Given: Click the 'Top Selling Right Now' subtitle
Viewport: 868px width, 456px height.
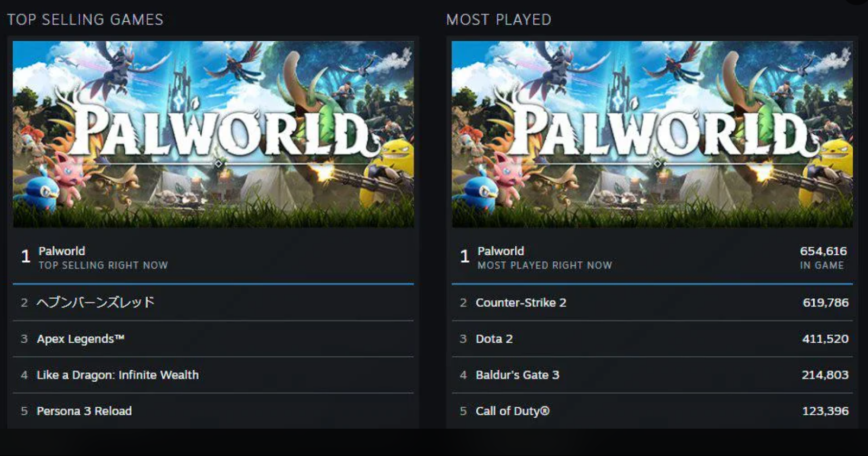Looking at the screenshot, I should coord(103,265).
